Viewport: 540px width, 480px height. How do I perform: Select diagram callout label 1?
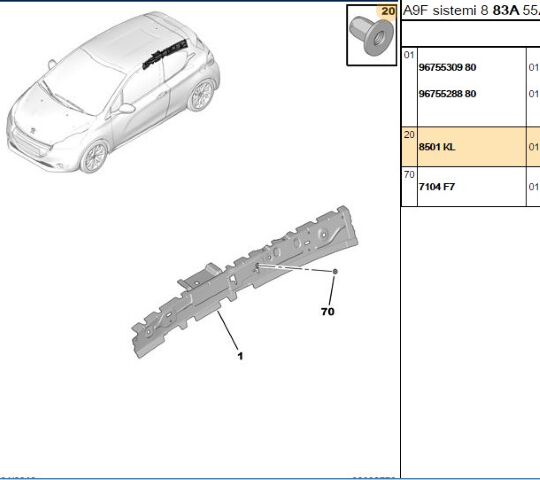click(240, 356)
